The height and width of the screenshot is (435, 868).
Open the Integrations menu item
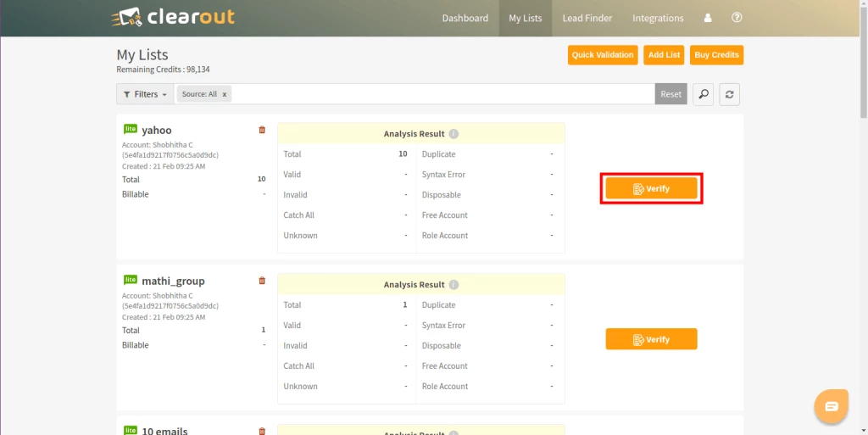[658, 18]
